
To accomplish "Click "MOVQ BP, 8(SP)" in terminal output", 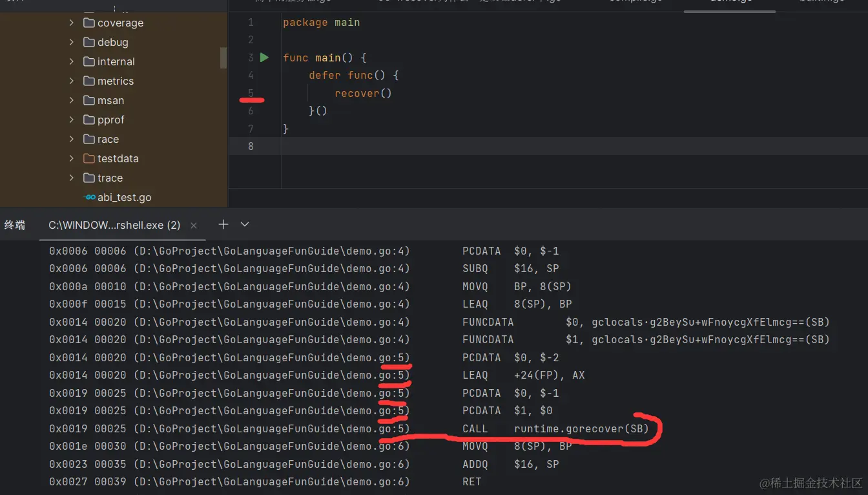I will coord(517,287).
